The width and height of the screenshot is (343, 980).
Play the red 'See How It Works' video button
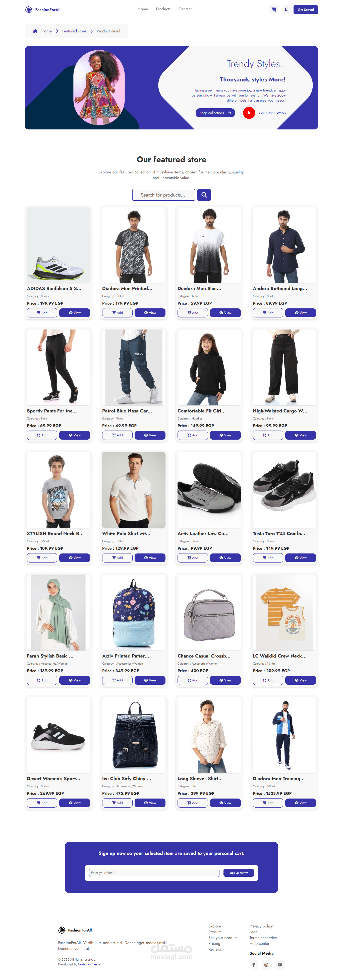[249, 113]
